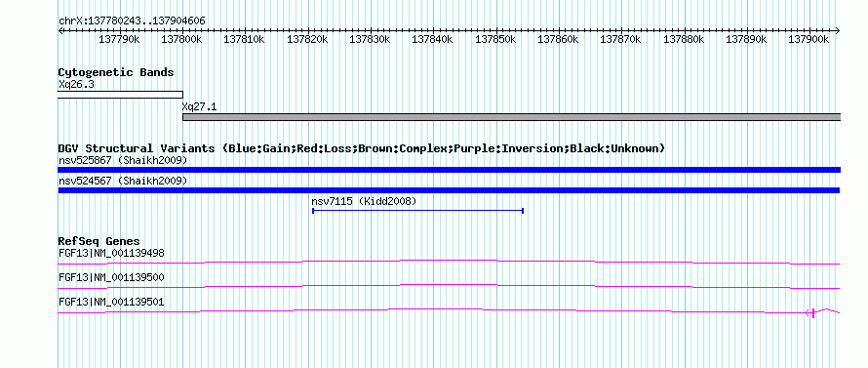Select the blue nsv524567 gain bar
This screenshot has width=868, height=368.
tap(450, 190)
